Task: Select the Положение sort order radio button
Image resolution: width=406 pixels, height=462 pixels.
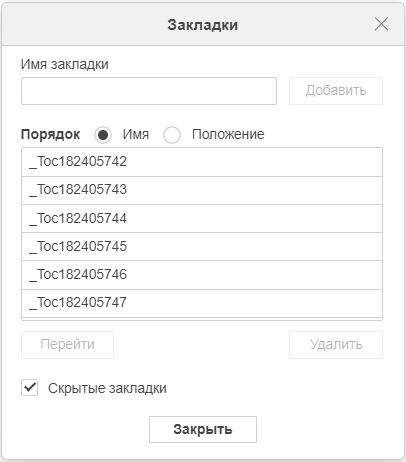Action: (172, 135)
